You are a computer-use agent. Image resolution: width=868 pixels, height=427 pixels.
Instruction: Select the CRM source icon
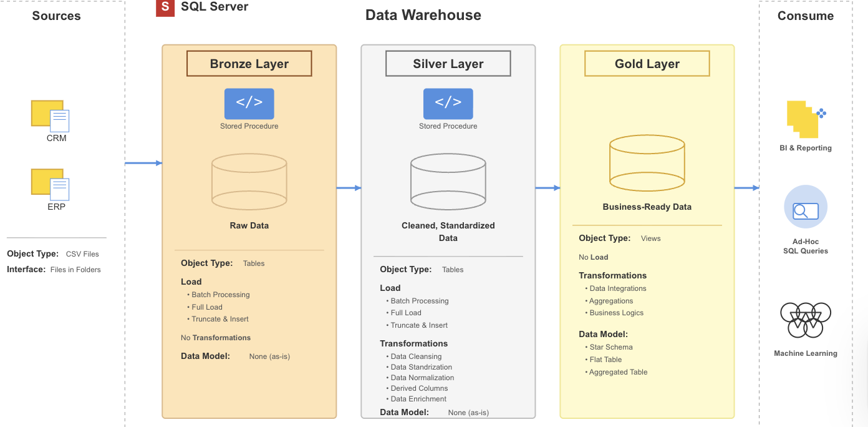[50, 115]
